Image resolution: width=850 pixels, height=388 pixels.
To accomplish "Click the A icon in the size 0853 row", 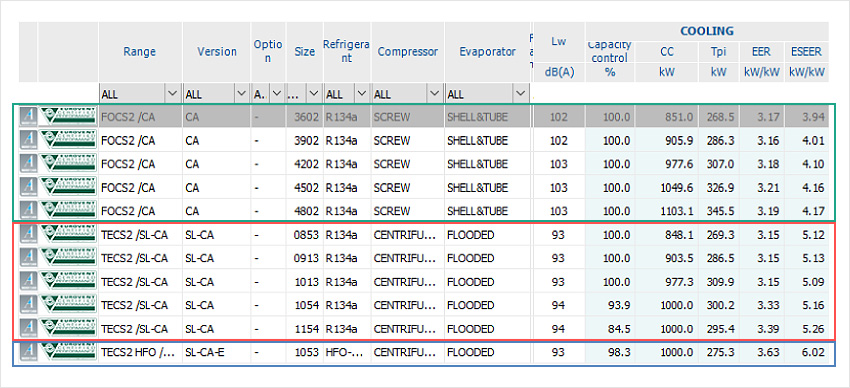I will point(28,235).
